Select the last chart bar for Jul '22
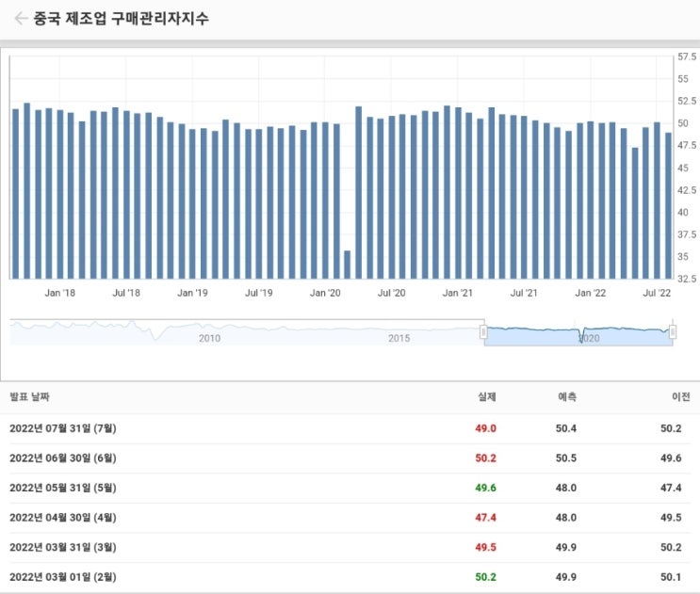The image size is (700, 594). pyautogui.click(x=668, y=205)
